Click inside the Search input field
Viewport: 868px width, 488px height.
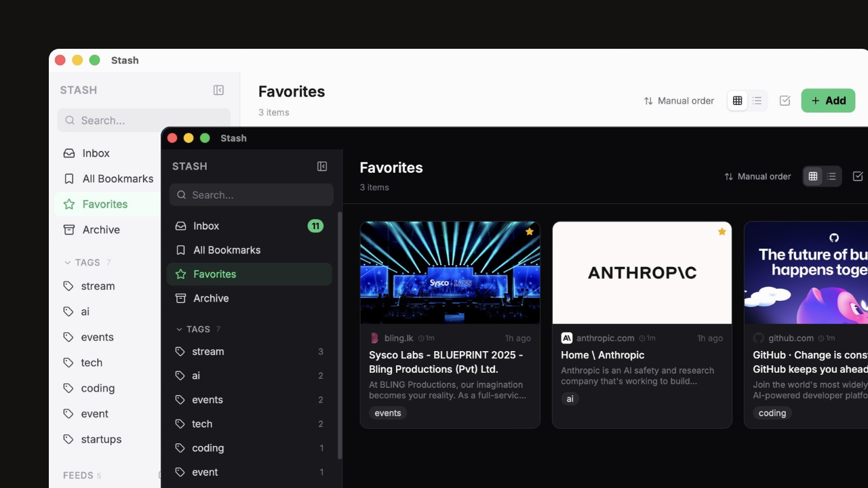[x=251, y=195]
